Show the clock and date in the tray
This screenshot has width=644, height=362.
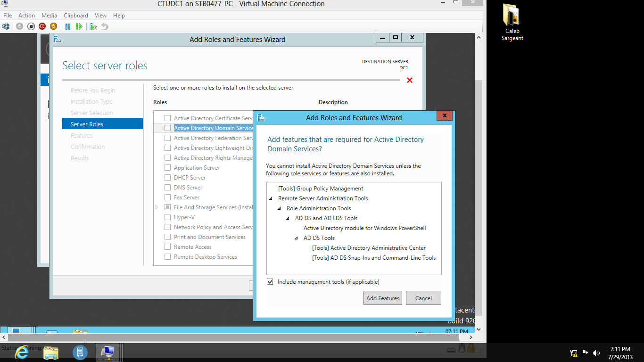pyautogui.click(x=620, y=353)
